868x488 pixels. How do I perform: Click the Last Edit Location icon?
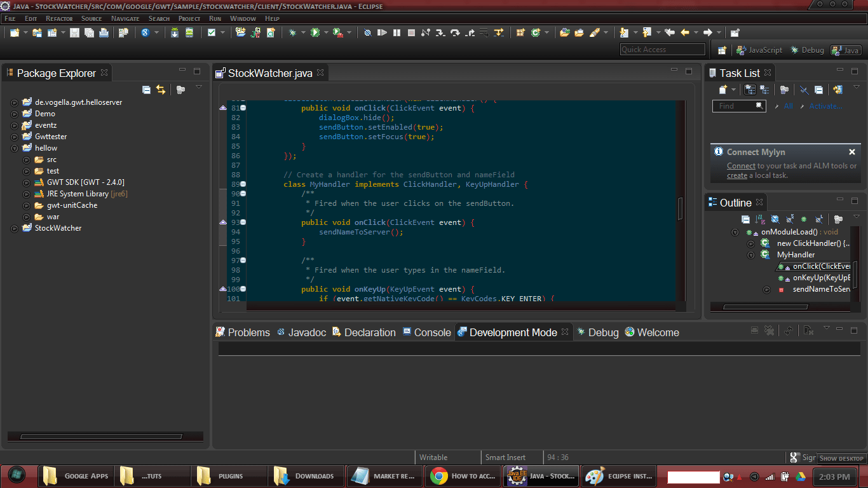(669, 32)
